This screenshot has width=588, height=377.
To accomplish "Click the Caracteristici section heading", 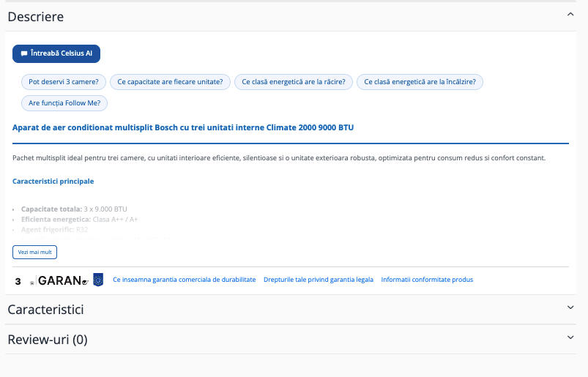I will pyautogui.click(x=45, y=310).
